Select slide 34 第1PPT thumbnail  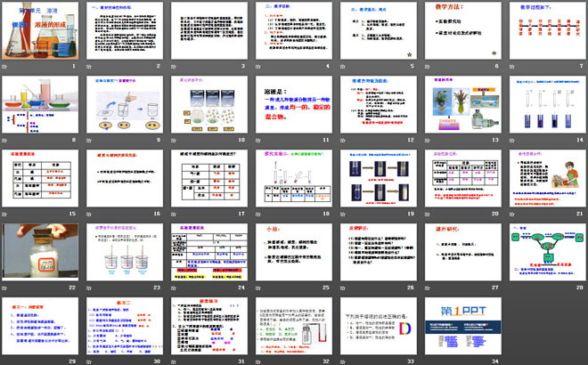point(463,326)
